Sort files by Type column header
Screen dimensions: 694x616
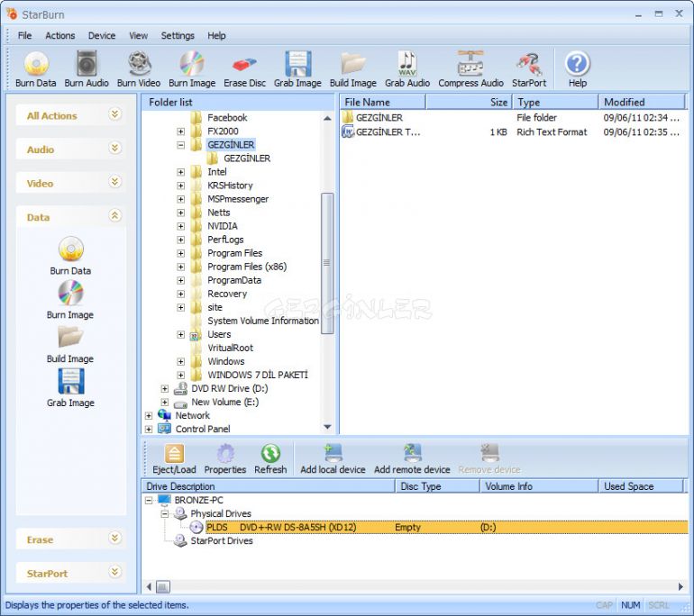point(555,102)
